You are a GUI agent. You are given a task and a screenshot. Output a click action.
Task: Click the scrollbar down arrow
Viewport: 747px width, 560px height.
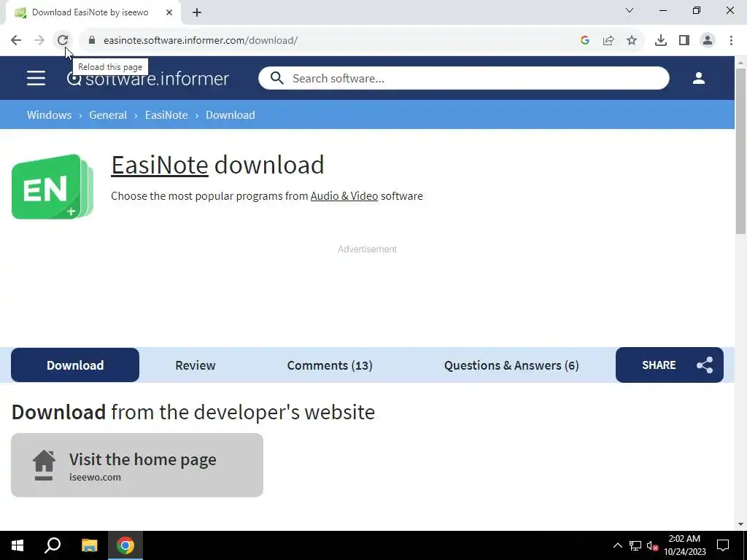(x=740, y=524)
